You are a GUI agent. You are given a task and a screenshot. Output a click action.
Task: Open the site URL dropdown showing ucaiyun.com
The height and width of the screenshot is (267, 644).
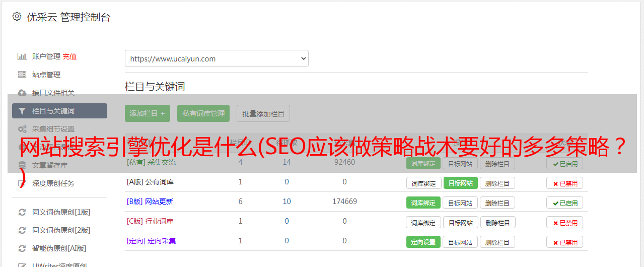217,58
